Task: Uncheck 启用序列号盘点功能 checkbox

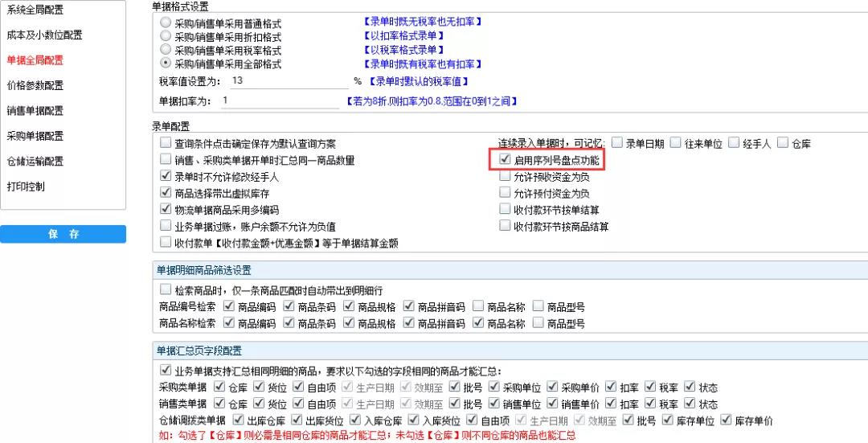Action: pyautogui.click(x=505, y=160)
